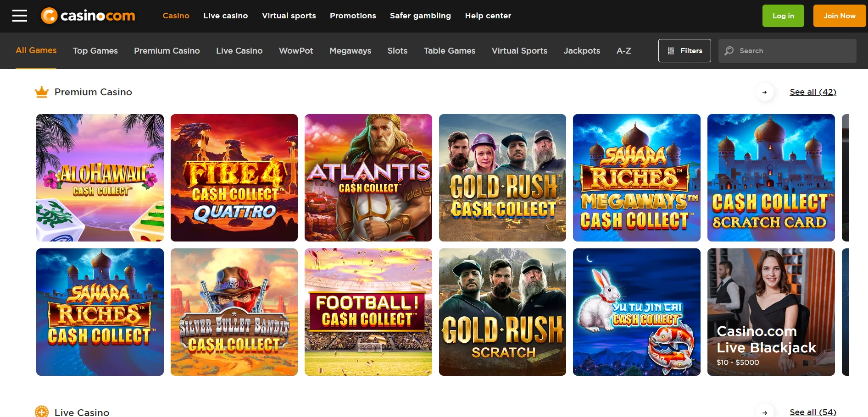Open Virtual sports in the top navigation
The image size is (868, 417).
[x=289, y=16]
